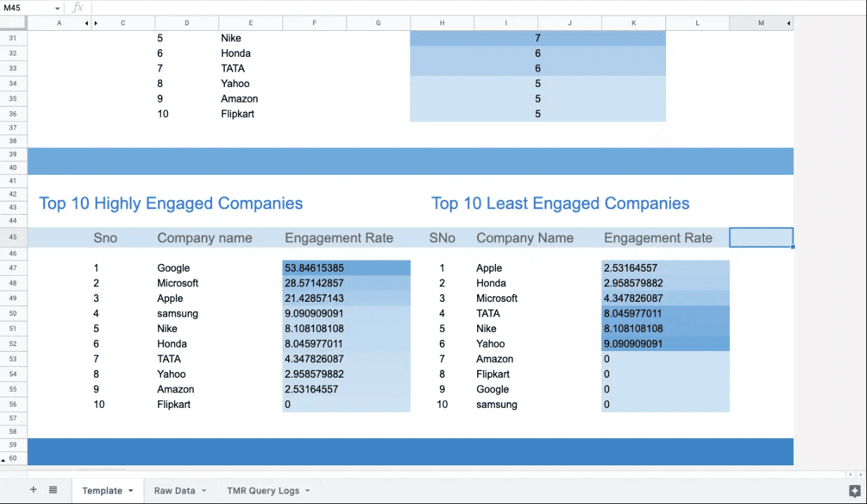
Task: Add a new sheet with the plus icon
Action: click(x=33, y=490)
